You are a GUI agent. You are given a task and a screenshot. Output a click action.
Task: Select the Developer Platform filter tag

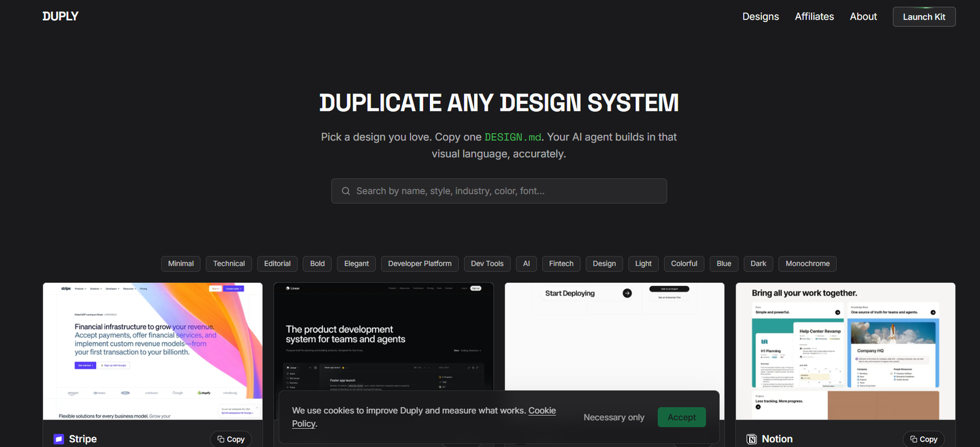point(420,264)
